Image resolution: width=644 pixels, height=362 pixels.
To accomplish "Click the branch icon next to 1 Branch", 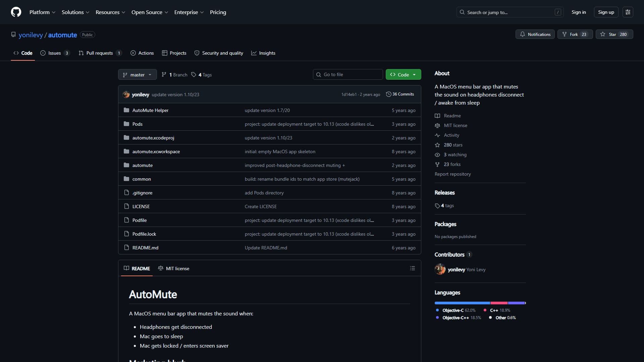I will click(164, 74).
